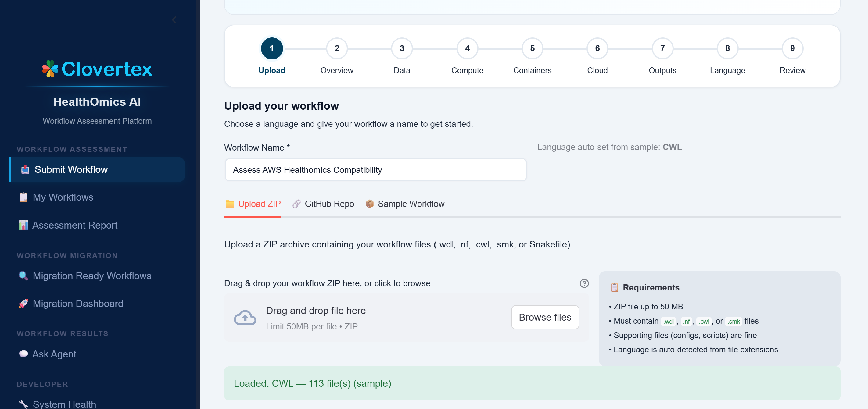Click the Workflow Name input field
This screenshot has width=868, height=409.
[375, 170]
